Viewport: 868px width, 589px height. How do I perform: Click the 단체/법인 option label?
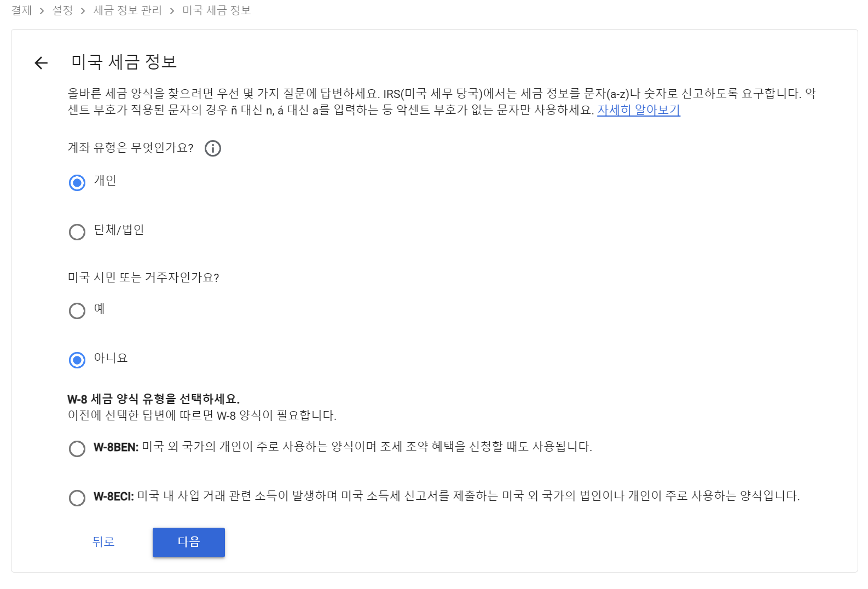(x=119, y=230)
